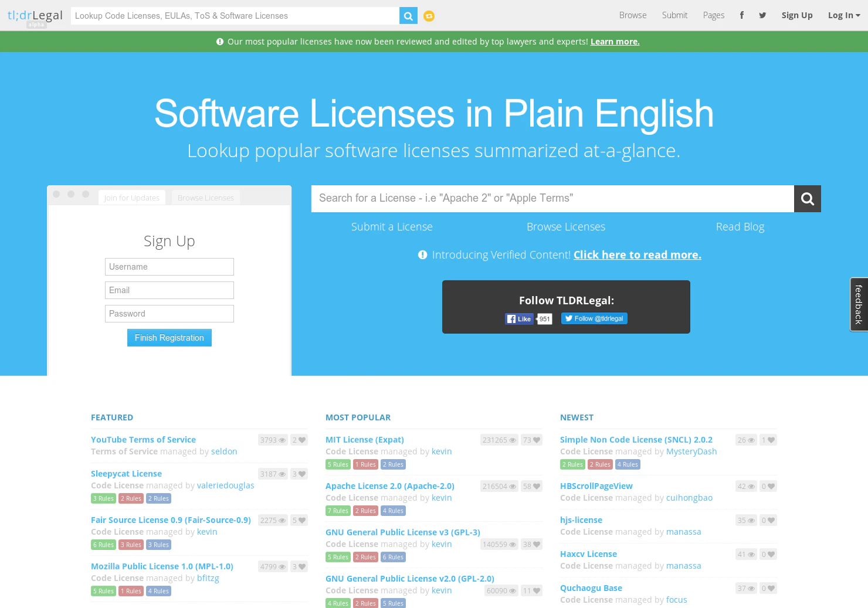Screen dimensions: 868x608
Task: Click the Finish Registration button
Action: 169,338
